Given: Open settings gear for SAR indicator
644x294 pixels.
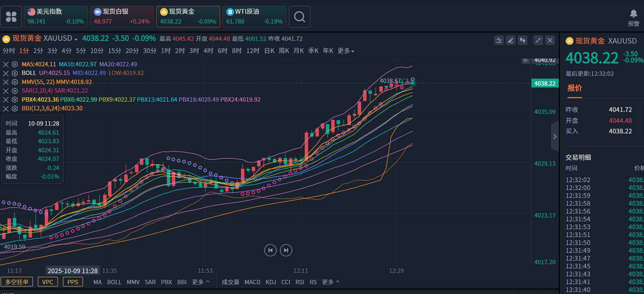Looking at the screenshot, I should point(15,91).
